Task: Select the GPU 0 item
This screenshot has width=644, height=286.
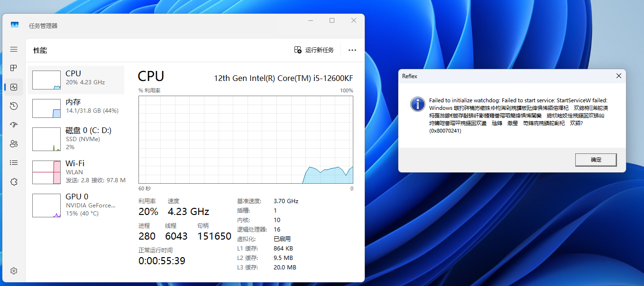Action: click(x=76, y=205)
